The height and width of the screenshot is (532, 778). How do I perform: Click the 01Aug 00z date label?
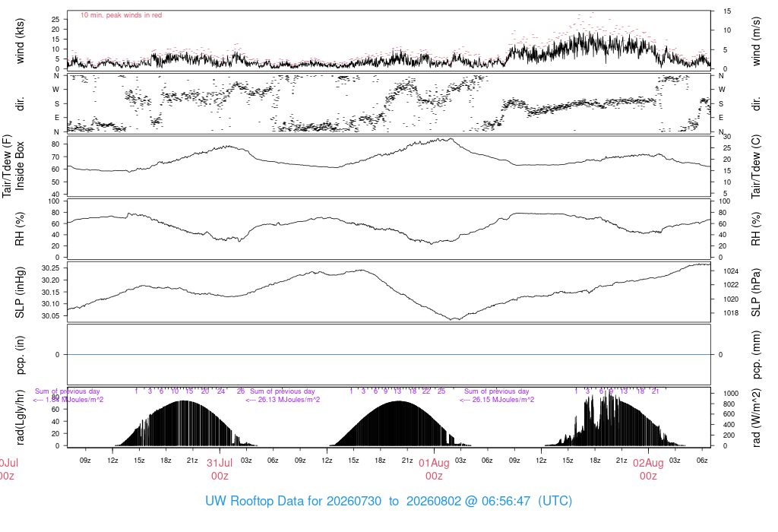click(x=434, y=470)
